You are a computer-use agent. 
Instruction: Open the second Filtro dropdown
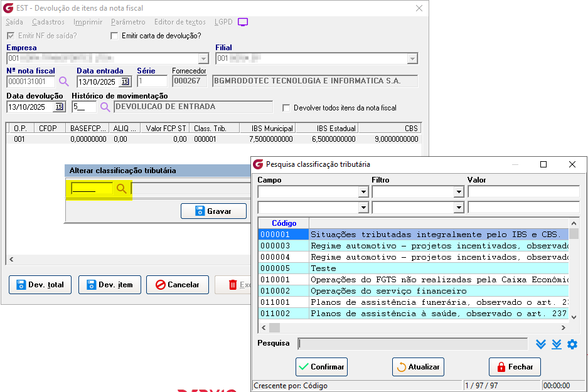[458, 208]
